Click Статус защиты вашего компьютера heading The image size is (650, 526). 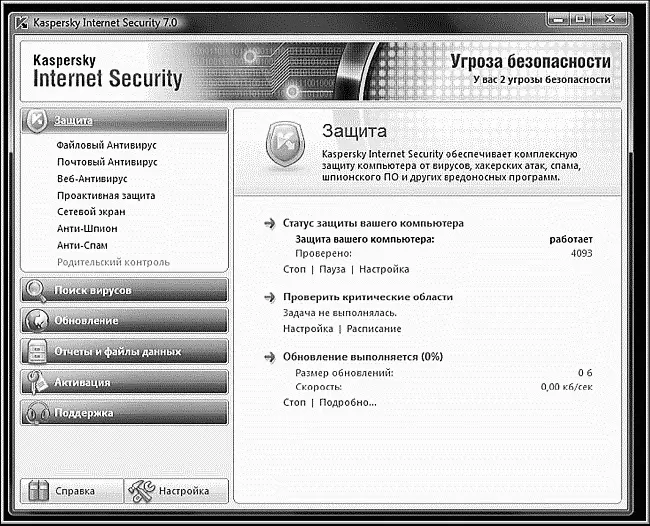pos(373,223)
